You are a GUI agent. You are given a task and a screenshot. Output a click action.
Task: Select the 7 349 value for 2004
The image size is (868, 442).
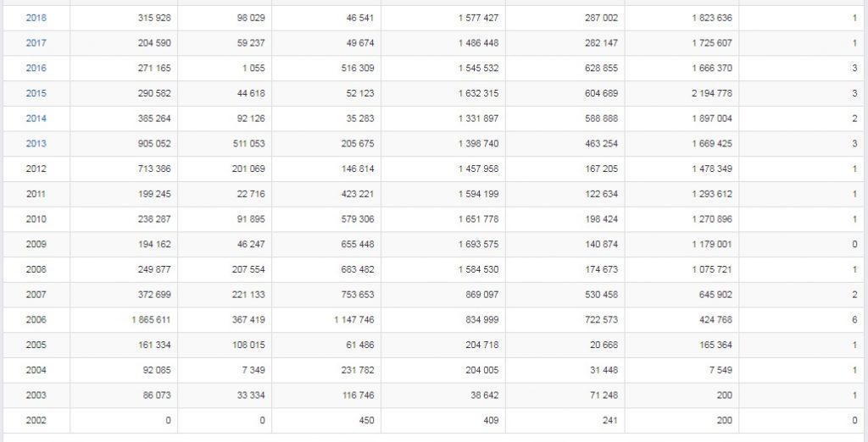(253, 370)
